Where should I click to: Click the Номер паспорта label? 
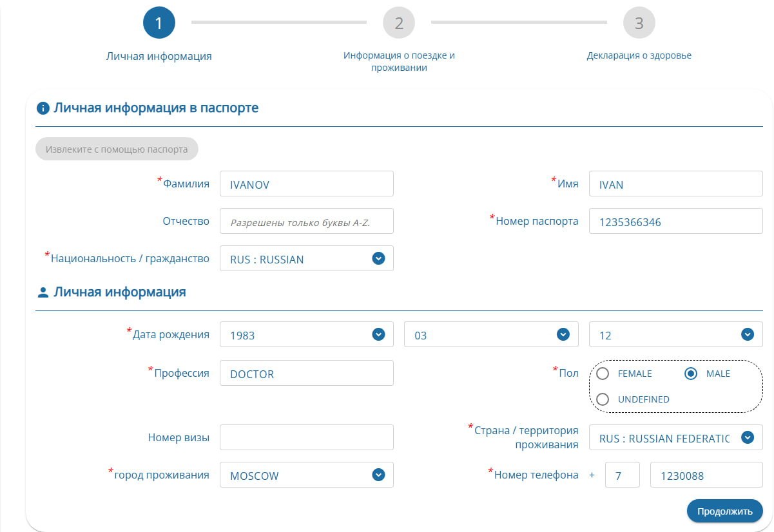(537, 221)
